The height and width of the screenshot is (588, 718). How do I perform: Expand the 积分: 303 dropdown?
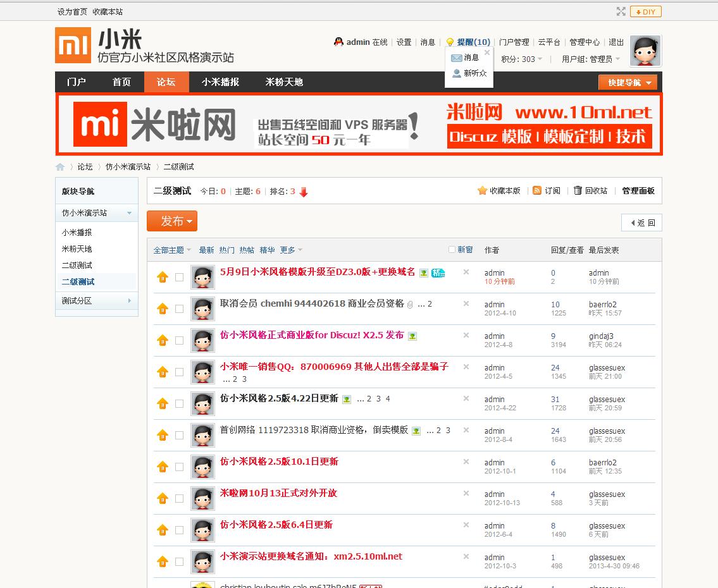[x=521, y=59]
